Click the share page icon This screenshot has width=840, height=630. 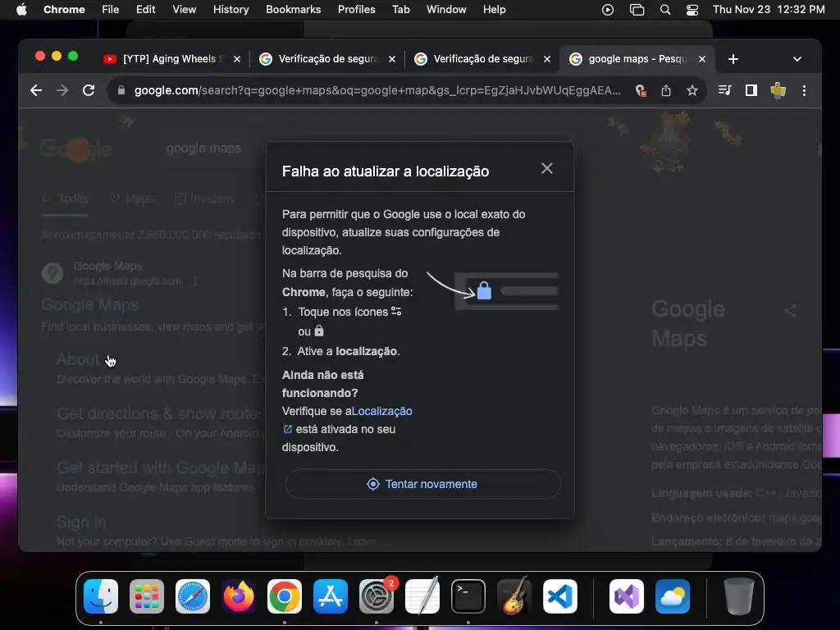click(x=666, y=90)
